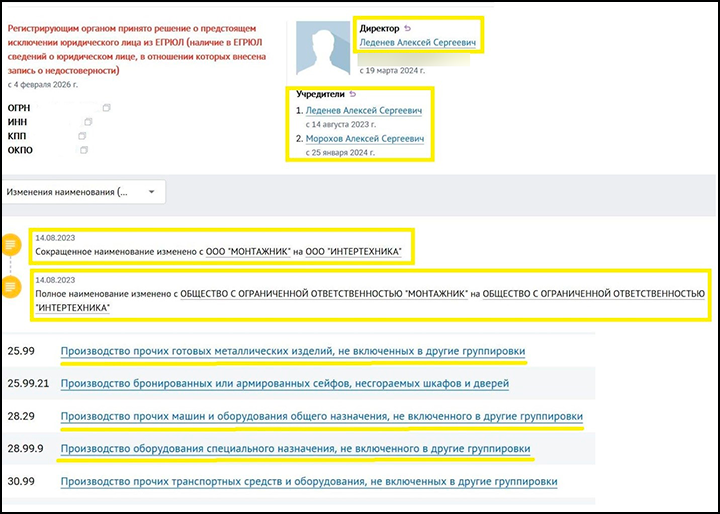Open activity Производство бронированных или армированных сейфов
The width and height of the screenshot is (720, 514).
point(284,383)
